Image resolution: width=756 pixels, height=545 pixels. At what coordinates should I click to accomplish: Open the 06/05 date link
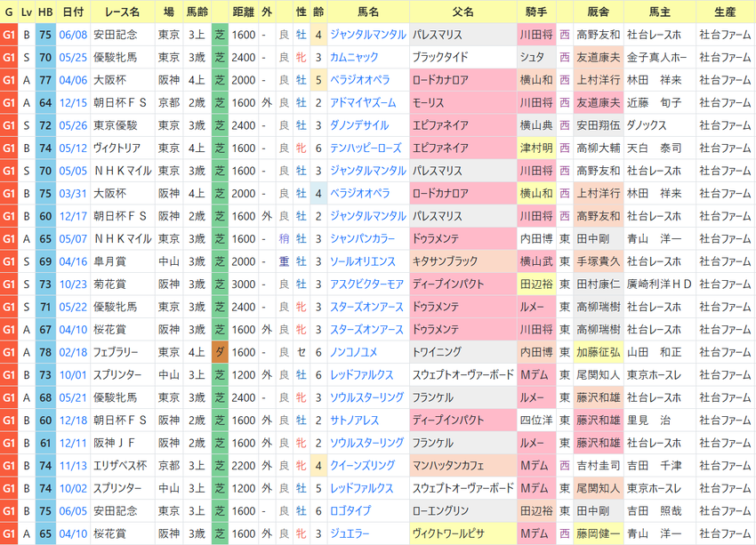[x=73, y=511]
